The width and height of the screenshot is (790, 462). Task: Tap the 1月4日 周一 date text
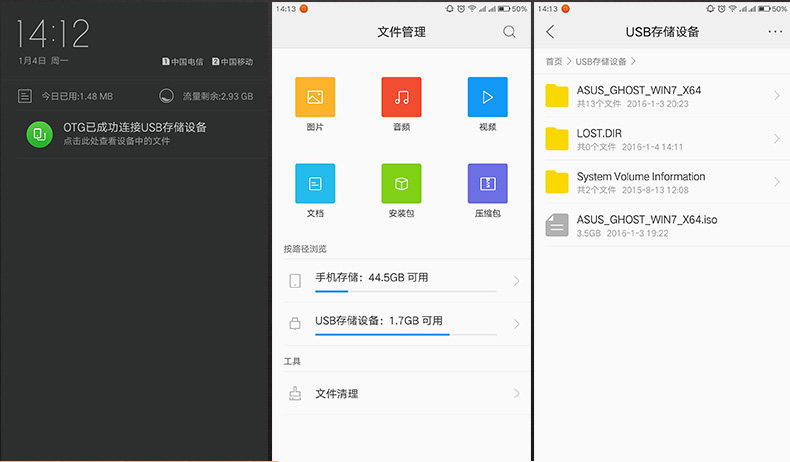(x=43, y=60)
